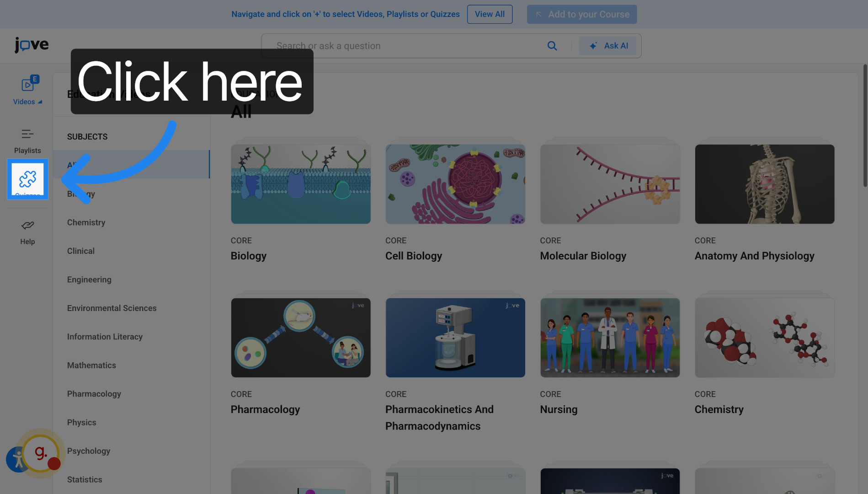Select Engineering in the Subjects list
868x494 pixels.
click(x=89, y=279)
